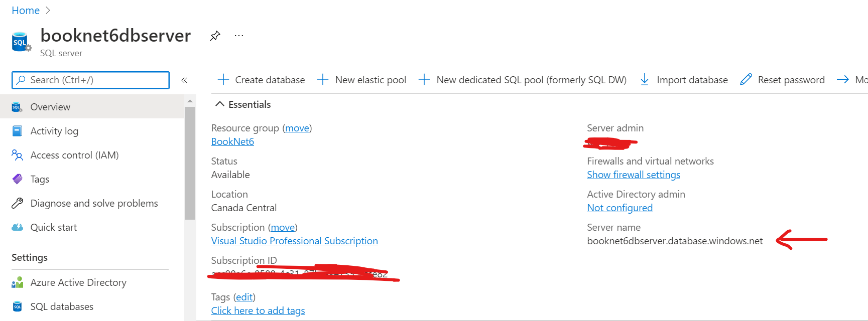
Task: Click Reset password
Action: pos(782,80)
